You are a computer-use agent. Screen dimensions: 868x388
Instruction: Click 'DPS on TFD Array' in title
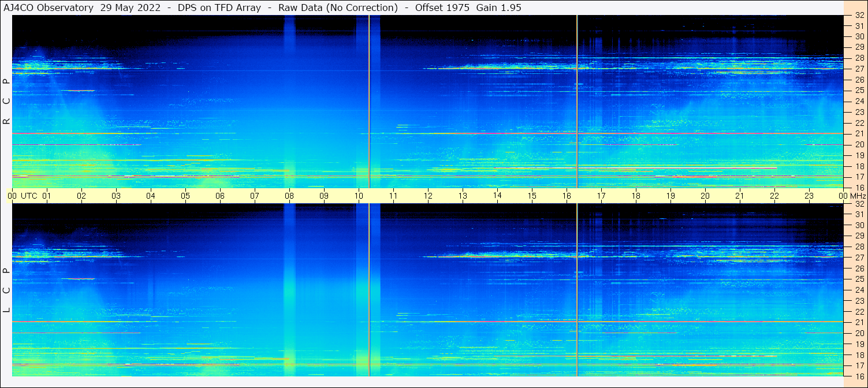219,8
